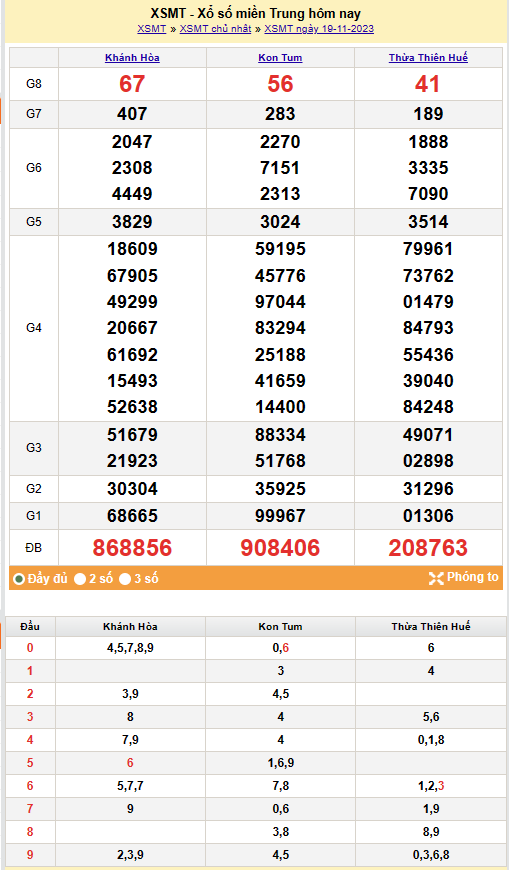Click Kon Tum special prize 908406
509x870 pixels.
[280, 548]
